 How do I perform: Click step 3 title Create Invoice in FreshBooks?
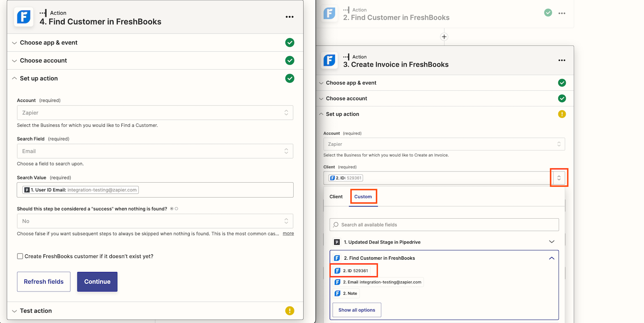coord(396,65)
